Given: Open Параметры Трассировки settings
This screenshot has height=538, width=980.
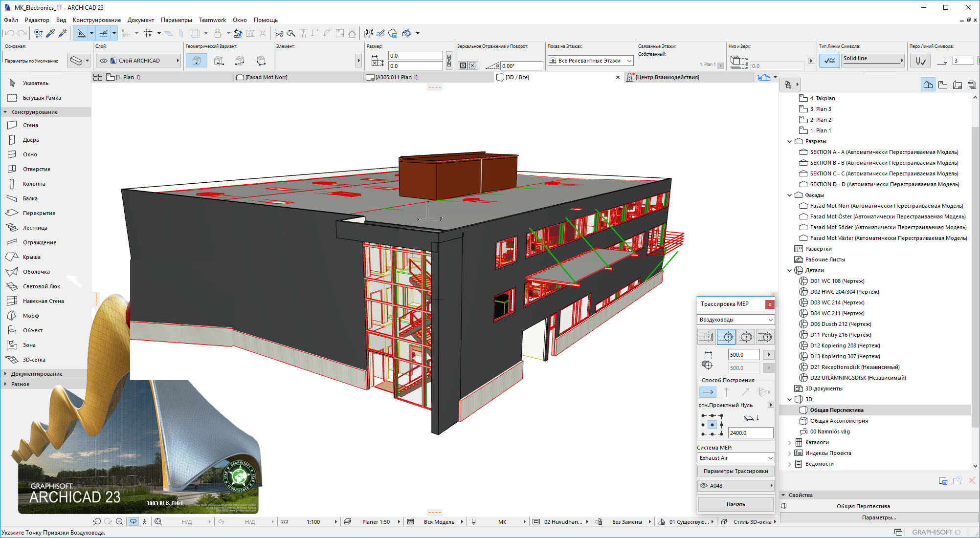Looking at the screenshot, I should tap(735, 471).
